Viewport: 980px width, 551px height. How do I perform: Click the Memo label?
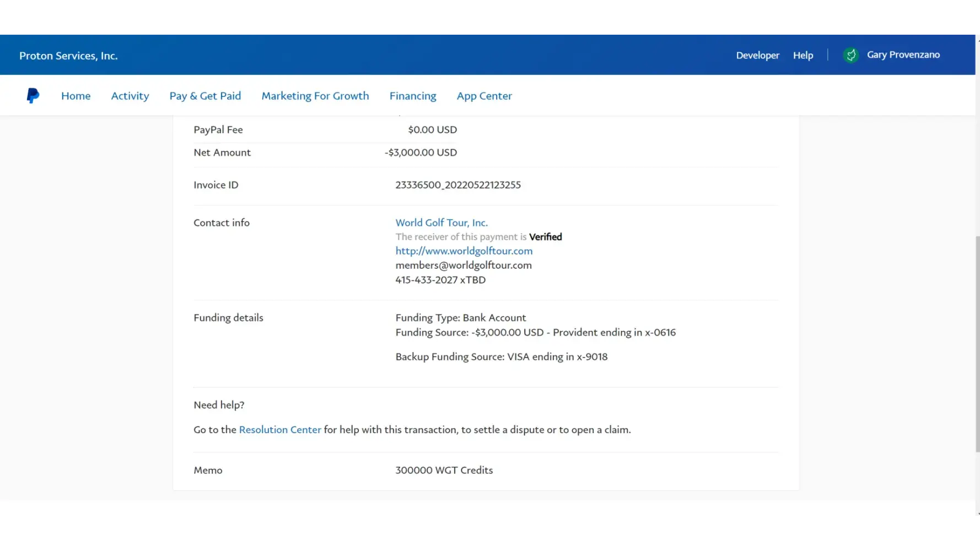tap(208, 470)
